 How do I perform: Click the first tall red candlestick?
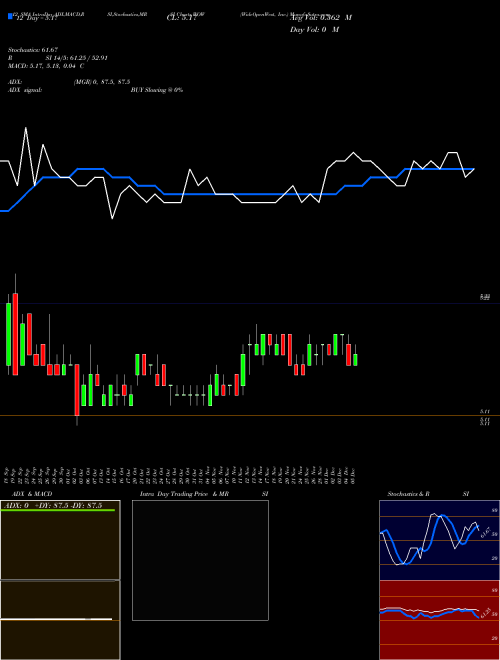[x=16, y=334]
